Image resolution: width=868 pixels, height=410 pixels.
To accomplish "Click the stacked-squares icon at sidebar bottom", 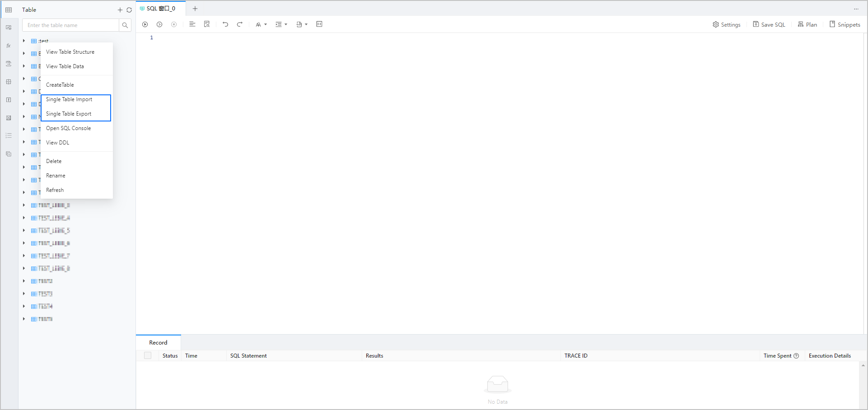I will click(x=9, y=154).
